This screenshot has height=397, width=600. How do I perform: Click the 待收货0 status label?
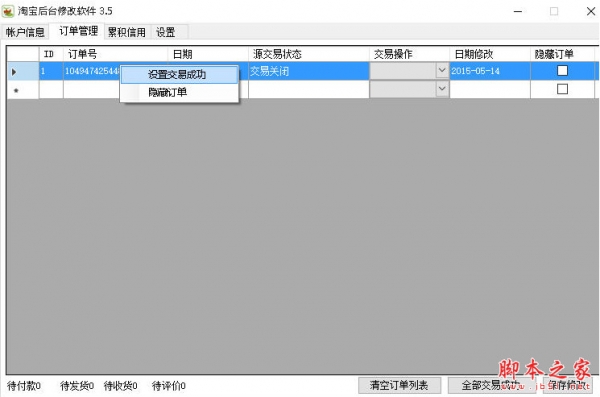coord(121,386)
